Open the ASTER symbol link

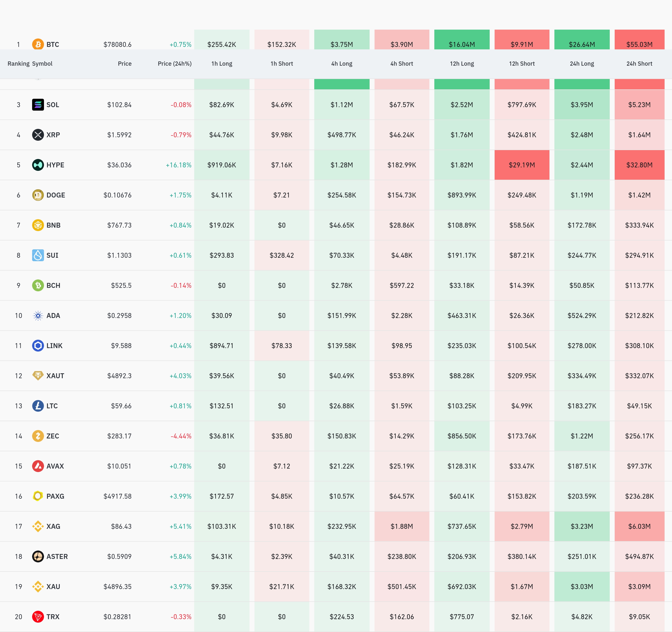[57, 556]
